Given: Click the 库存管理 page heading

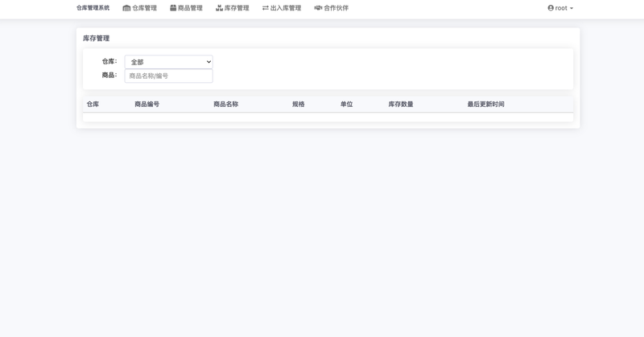Looking at the screenshot, I should pos(96,38).
